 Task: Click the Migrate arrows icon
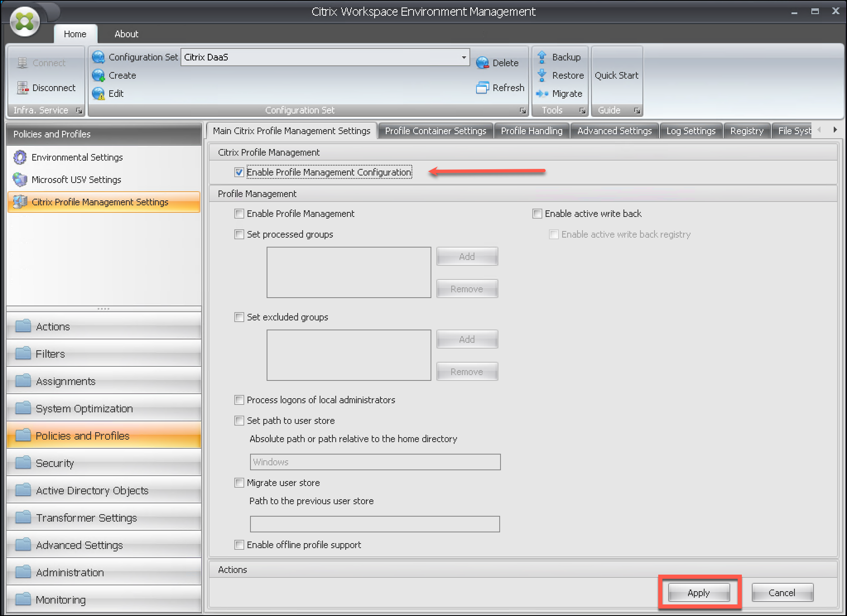coord(542,94)
